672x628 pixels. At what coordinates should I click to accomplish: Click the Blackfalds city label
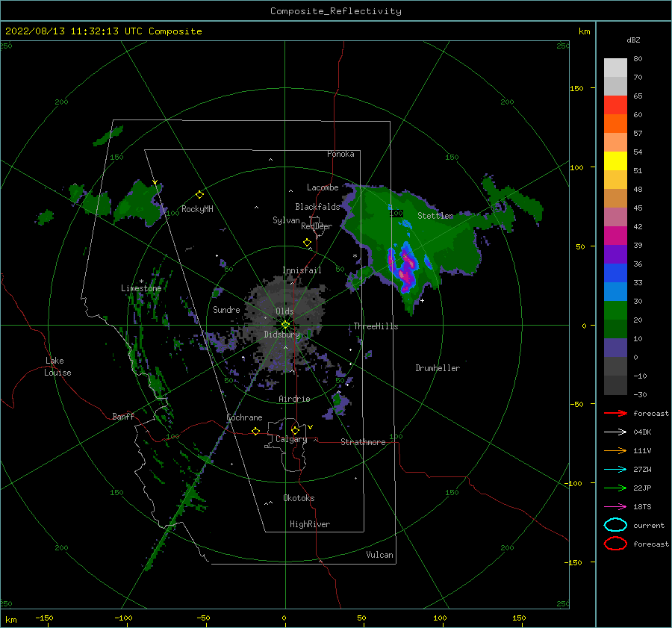[317, 207]
